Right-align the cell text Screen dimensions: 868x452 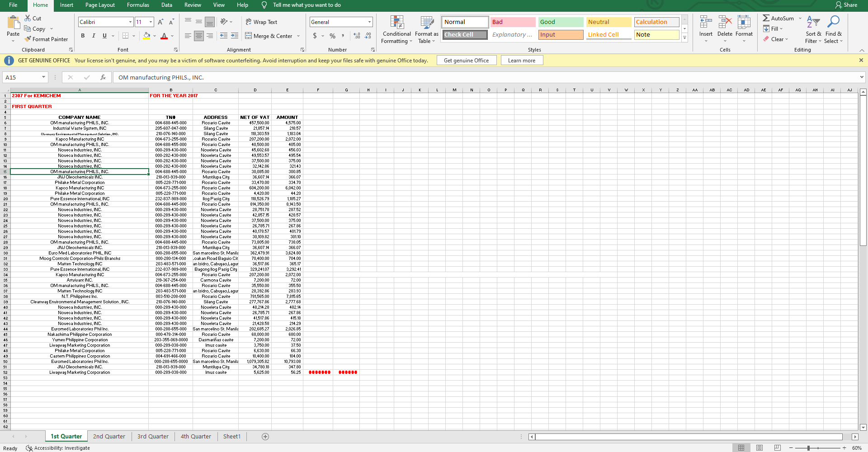coord(210,36)
